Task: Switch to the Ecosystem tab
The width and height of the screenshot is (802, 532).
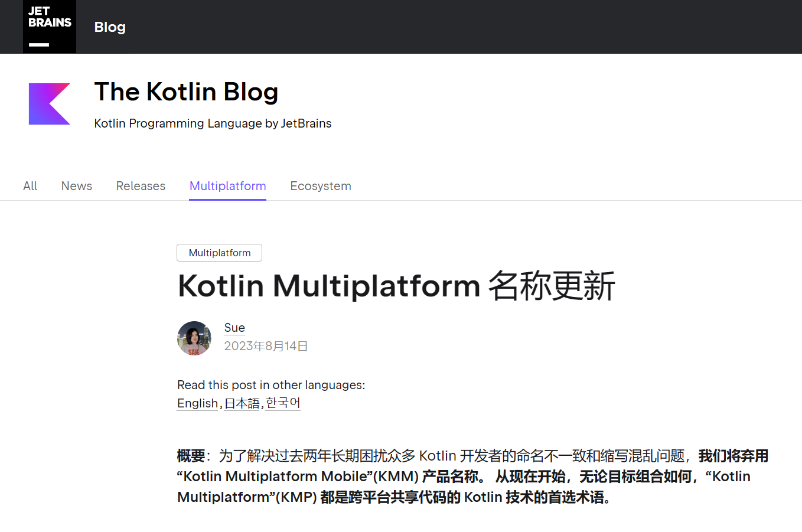Action: [321, 185]
